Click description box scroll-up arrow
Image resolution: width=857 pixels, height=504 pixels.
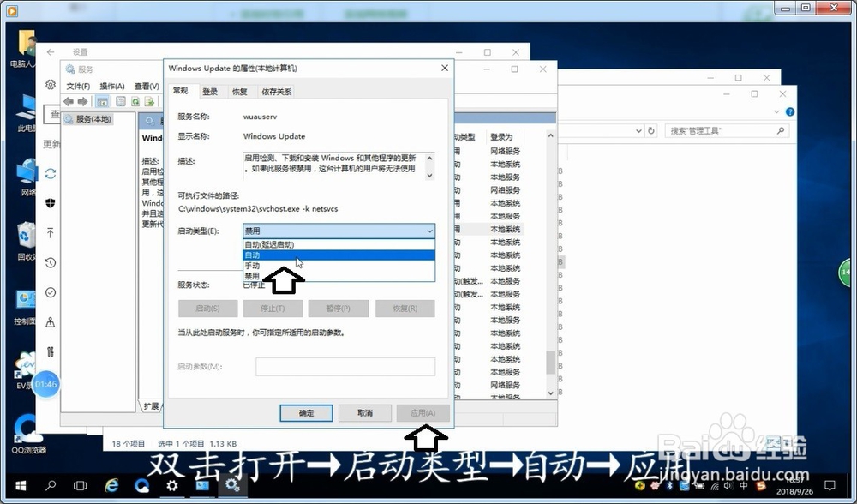(429, 159)
